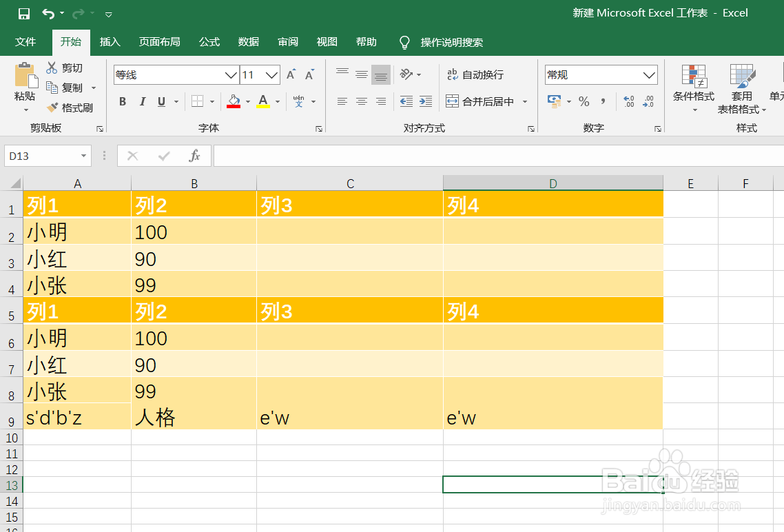Increase font size icon
Screen dimensions: 784x532
[291, 74]
